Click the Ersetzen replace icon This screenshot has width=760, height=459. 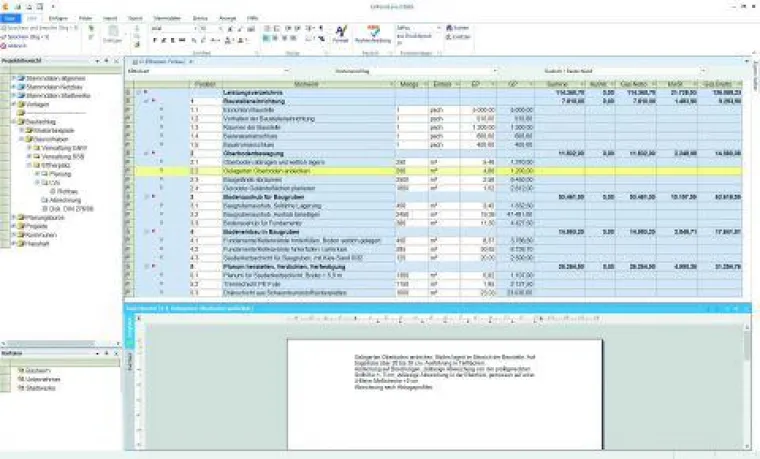click(450, 36)
